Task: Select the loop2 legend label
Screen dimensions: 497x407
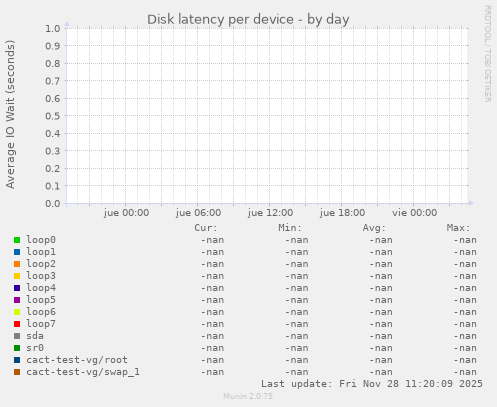Action: click(41, 264)
